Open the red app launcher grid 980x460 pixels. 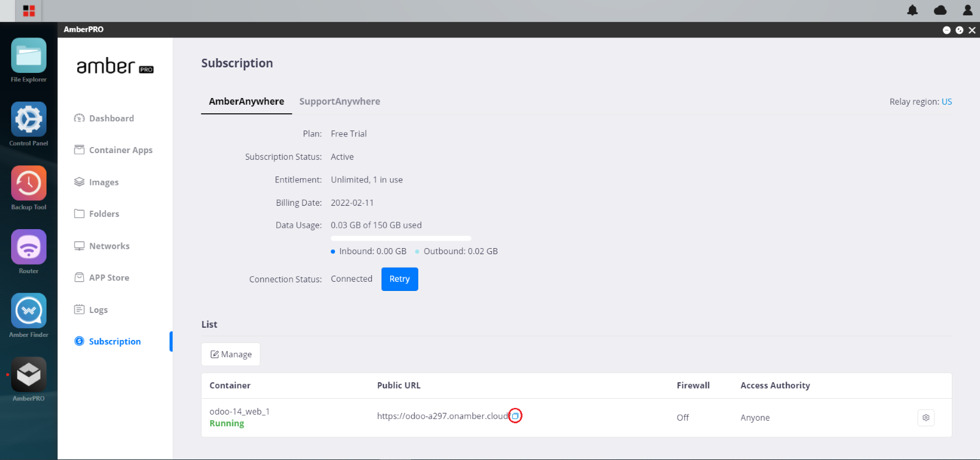click(x=29, y=10)
